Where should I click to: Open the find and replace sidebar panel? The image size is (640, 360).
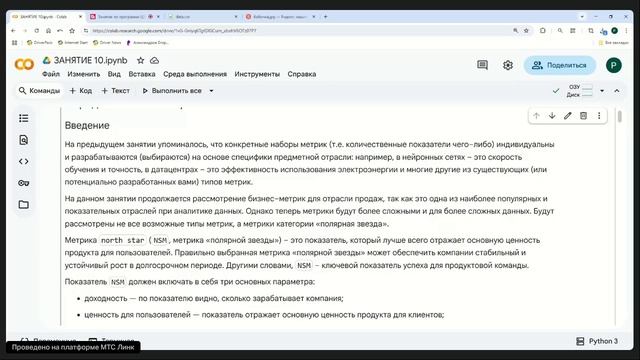24,140
